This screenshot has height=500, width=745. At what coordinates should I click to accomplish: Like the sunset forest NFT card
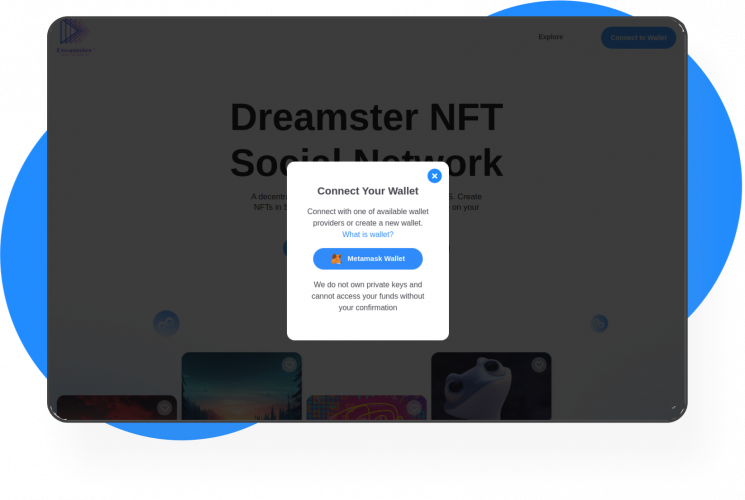pyautogui.click(x=289, y=365)
